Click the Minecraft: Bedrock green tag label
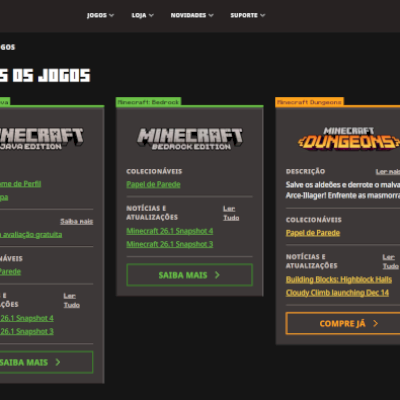 point(148,102)
